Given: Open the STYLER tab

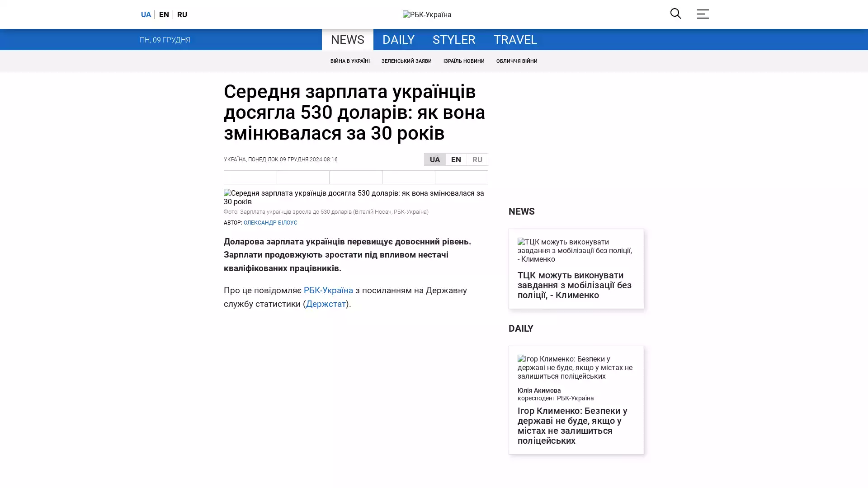Looking at the screenshot, I should 454,40.
